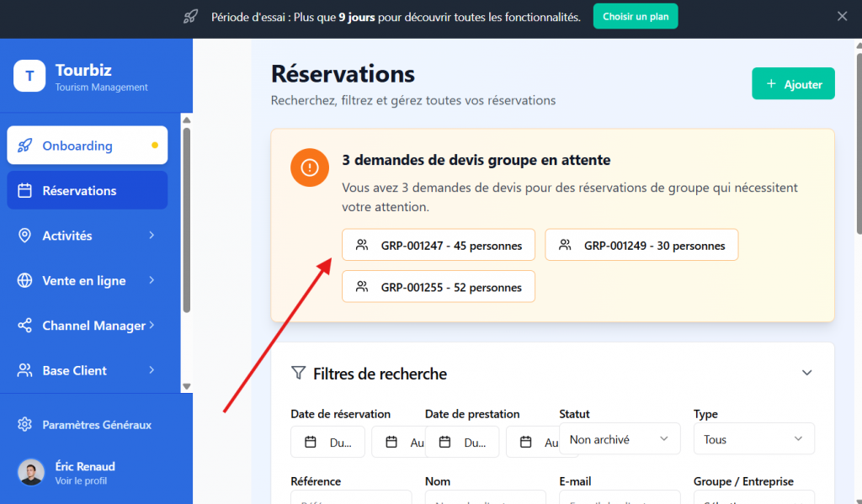Click the Paramètres Généraux gear icon
The width and height of the screenshot is (862, 504).
[x=24, y=425]
